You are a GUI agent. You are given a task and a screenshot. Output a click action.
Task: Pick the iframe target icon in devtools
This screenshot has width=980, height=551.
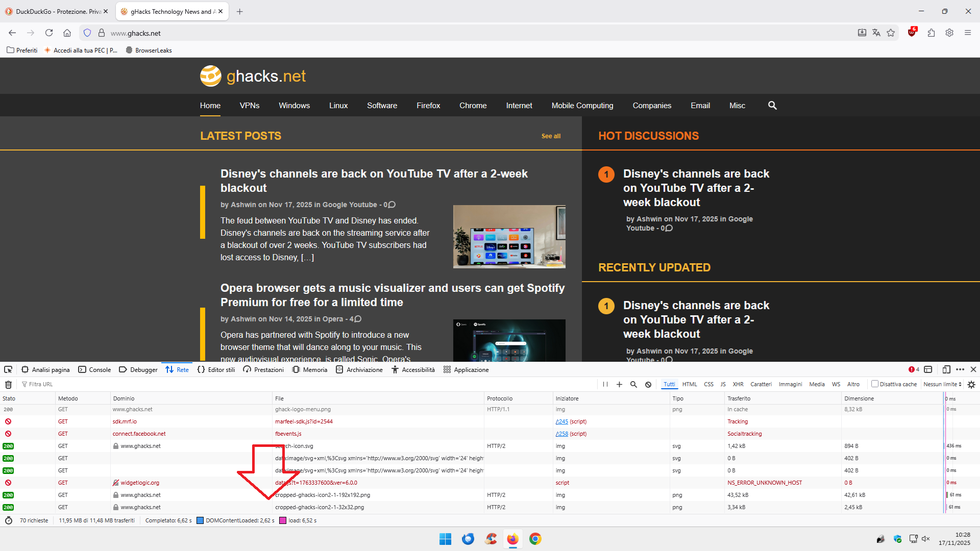coord(928,369)
